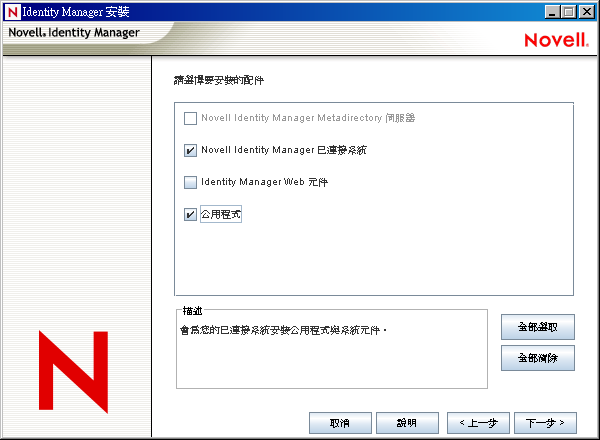
Task: Select the 公用程式 label text
Action: coord(221,214)
